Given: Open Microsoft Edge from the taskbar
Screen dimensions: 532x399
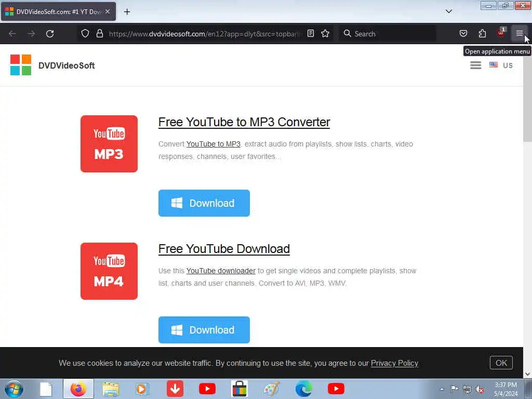Looking at the screenshot, I should 303,389.
